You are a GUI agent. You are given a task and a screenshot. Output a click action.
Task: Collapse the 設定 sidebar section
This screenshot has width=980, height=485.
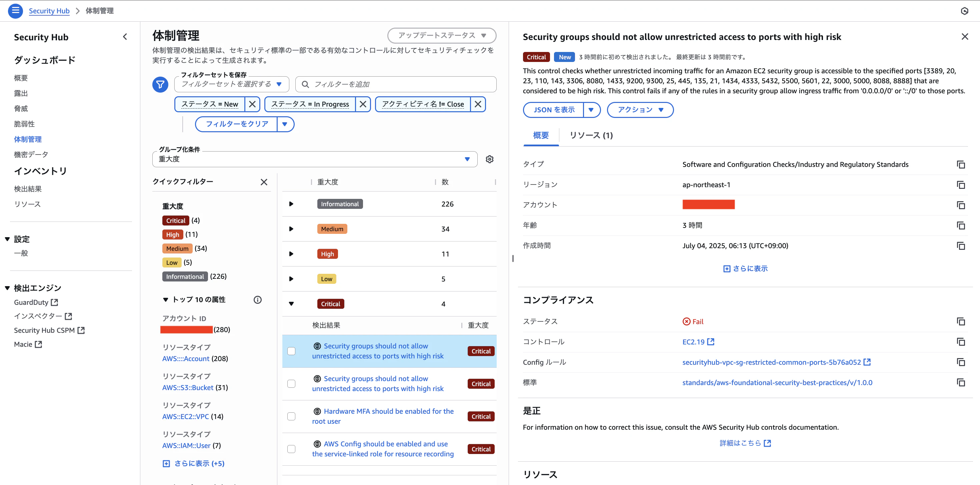(7, 239)
